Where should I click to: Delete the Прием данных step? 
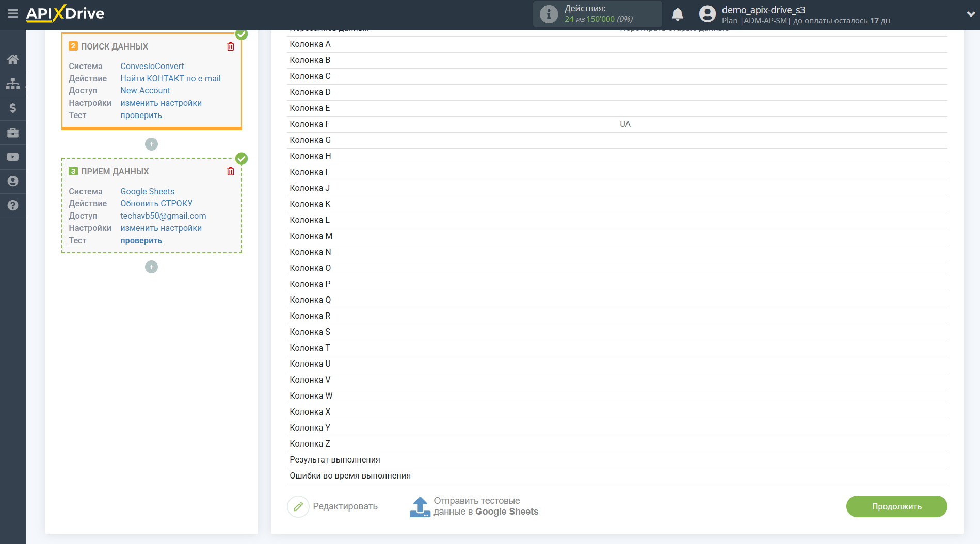[x=231, y=171]
